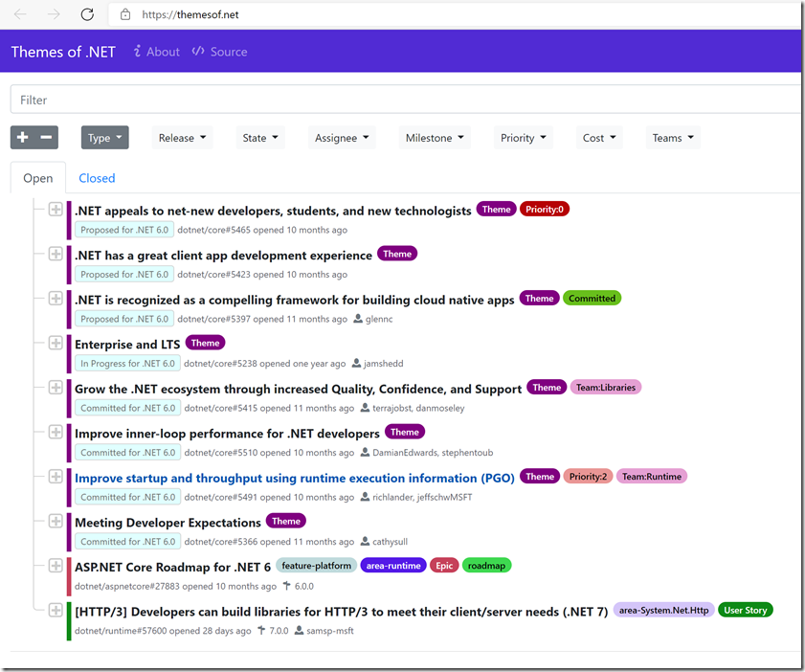The width and height of the screenshot is (805, 672).
Task: Open 'Grow the .NET ecosystem' issue title
Action: point(298,390)
